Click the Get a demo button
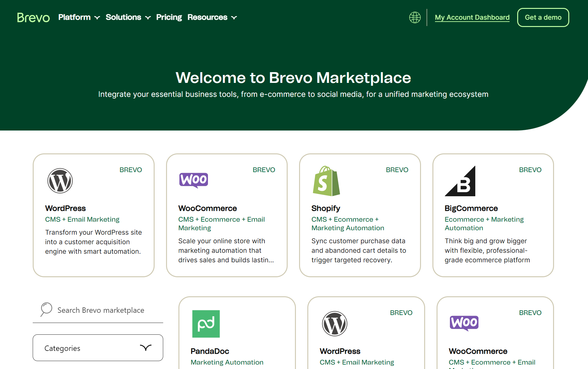Image resolution: width=588 pixels, height=369 pixels. pos(543,17)
